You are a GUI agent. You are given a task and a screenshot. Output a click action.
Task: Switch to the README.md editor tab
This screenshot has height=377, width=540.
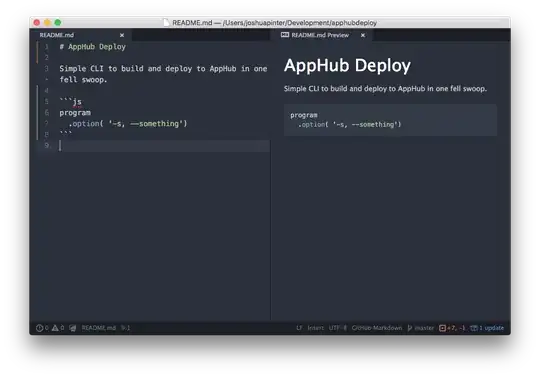[81, 35]
